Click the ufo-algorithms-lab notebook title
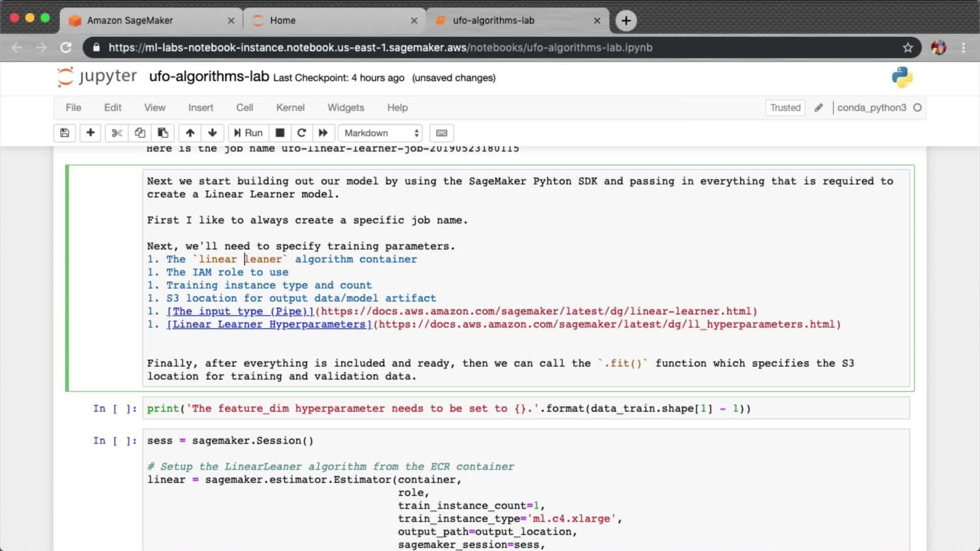 [x=209, y=77]
